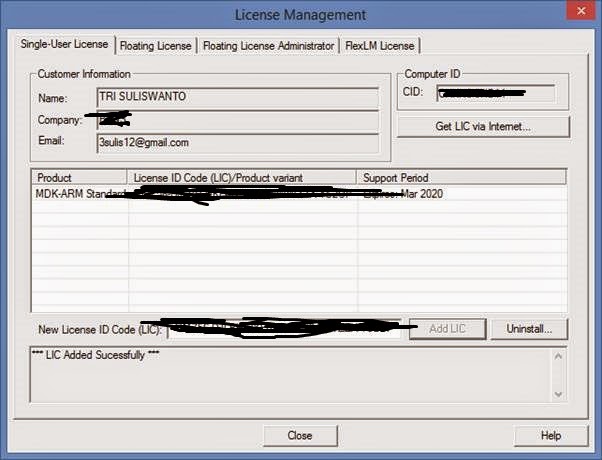
Task: Click the Add LIC button
Action: pos(448,329)
